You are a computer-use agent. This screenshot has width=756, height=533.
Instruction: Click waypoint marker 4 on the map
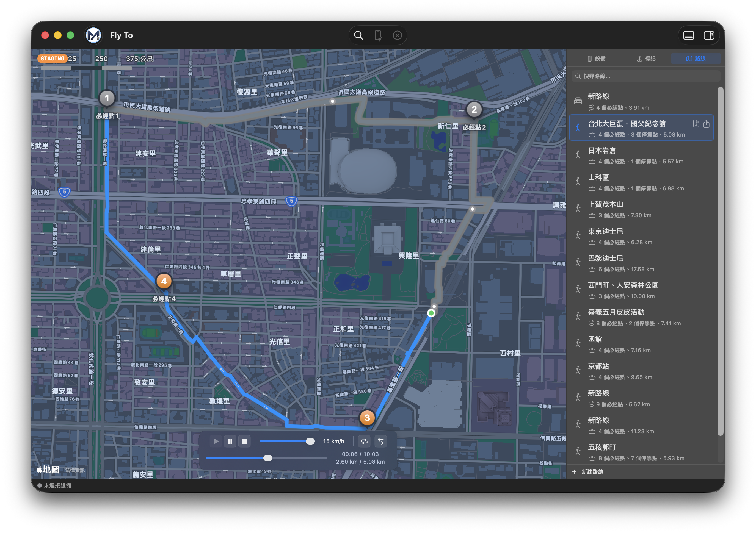point(164,281)
